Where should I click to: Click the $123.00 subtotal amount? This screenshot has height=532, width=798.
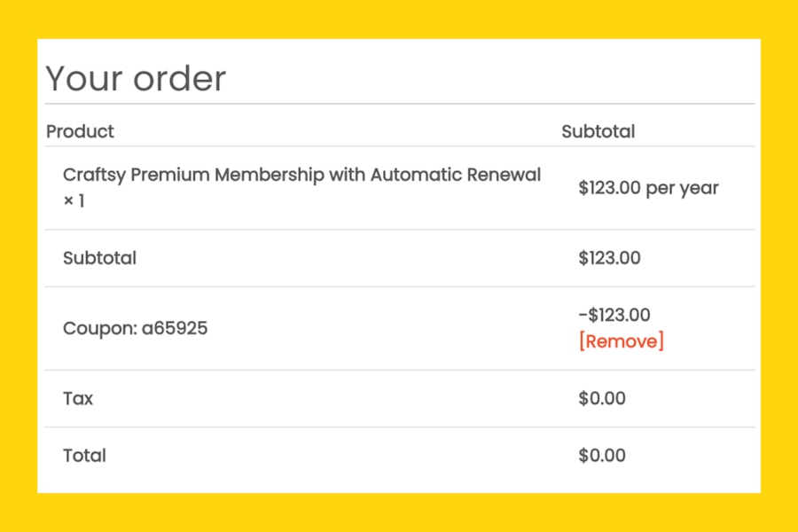click(609, 258)
